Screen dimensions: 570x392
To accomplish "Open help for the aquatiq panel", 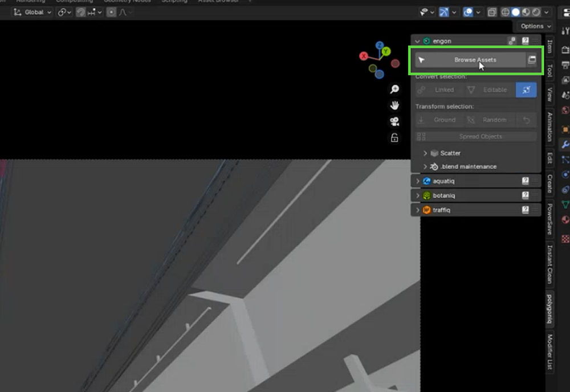I will pyautogui.click(x=526, y=181).
